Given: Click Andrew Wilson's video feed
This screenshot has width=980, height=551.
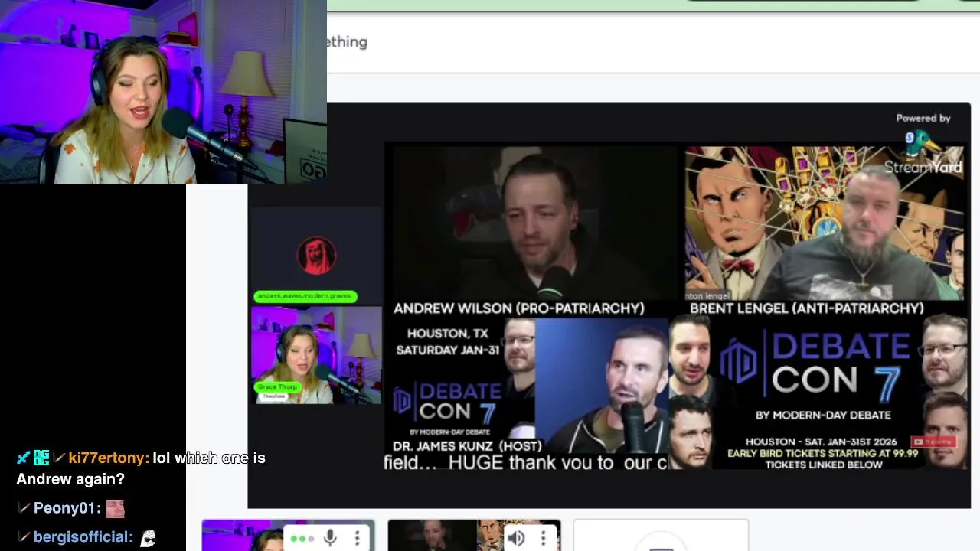Looking at the screenshot, I should (534, 222).
